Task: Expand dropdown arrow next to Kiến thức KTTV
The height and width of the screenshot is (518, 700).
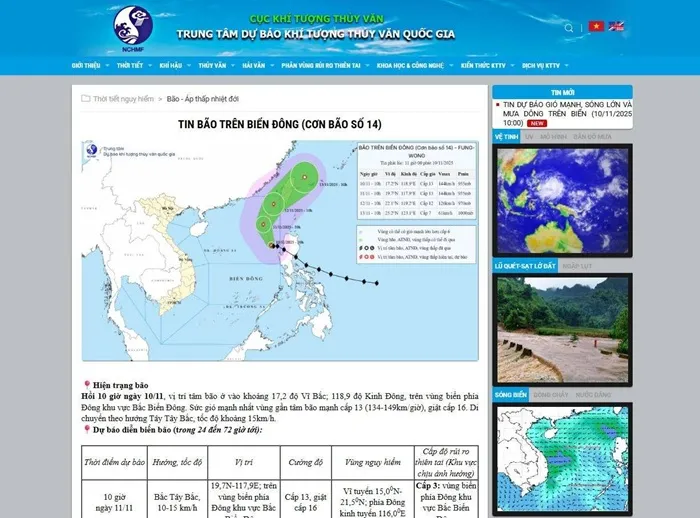Action: coord(512,66)
